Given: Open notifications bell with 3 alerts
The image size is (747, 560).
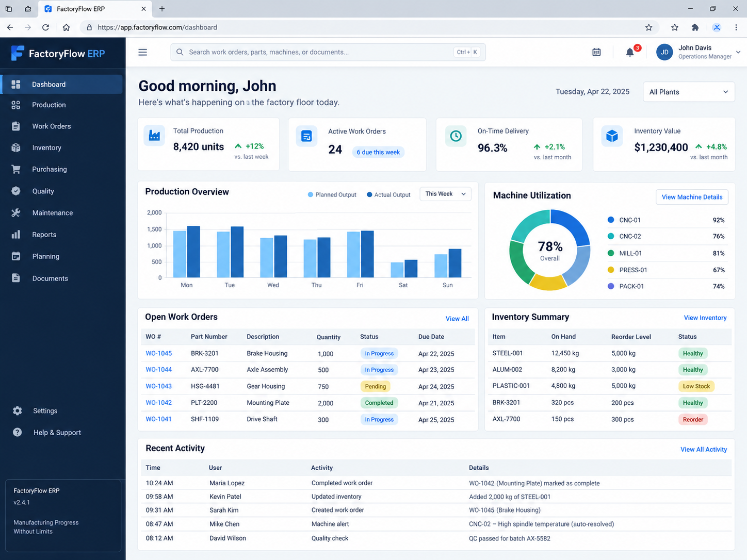Looking at the screenshot, I should 630,52.
